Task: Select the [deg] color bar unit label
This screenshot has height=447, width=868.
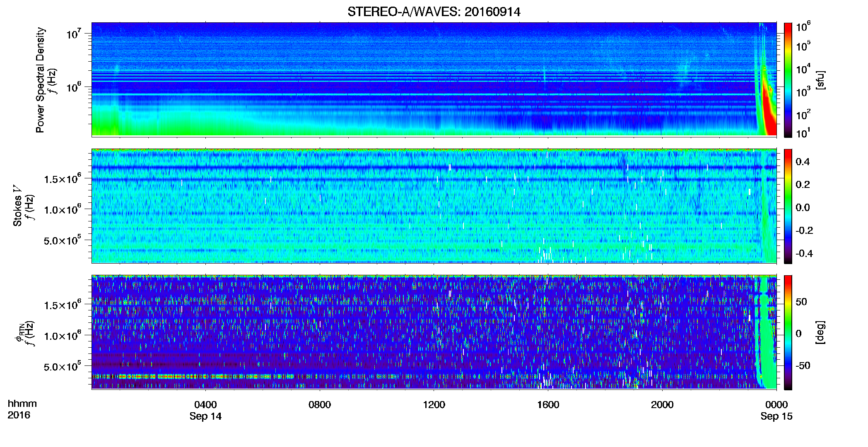Action: pos(820,332)
